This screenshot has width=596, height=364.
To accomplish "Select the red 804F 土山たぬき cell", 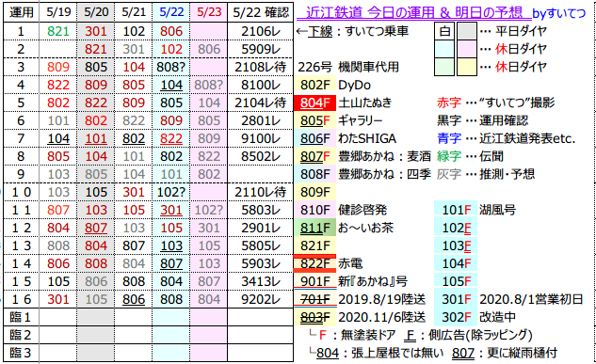I will click(314, 103).
